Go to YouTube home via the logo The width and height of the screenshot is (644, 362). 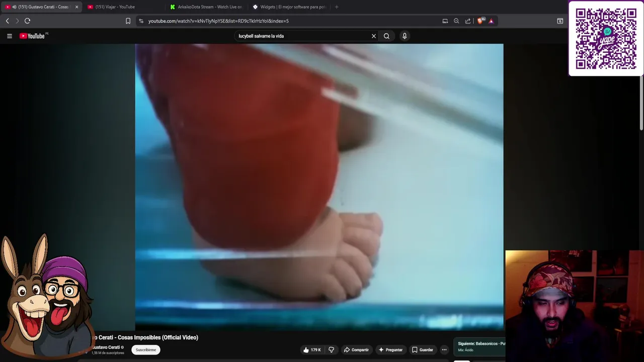point(33,36)
